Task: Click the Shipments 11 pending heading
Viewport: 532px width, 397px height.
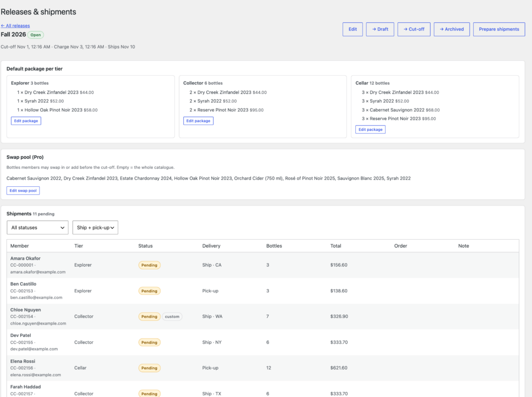Action: pos(31,214)
